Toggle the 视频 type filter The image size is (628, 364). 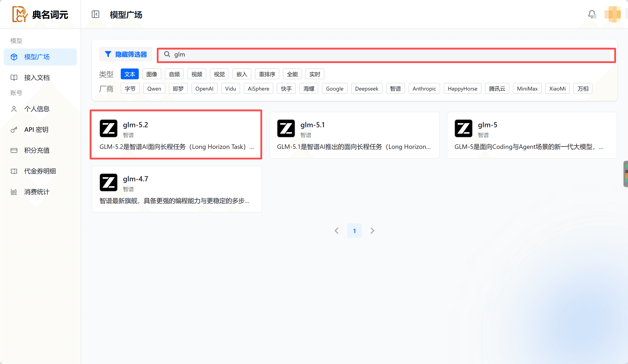point(197,74)
